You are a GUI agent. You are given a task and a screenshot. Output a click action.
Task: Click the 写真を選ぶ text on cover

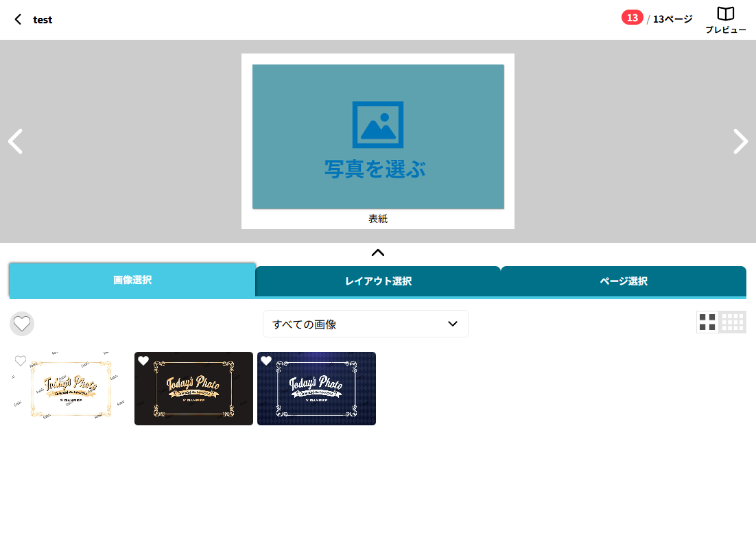tap(375, 169)
